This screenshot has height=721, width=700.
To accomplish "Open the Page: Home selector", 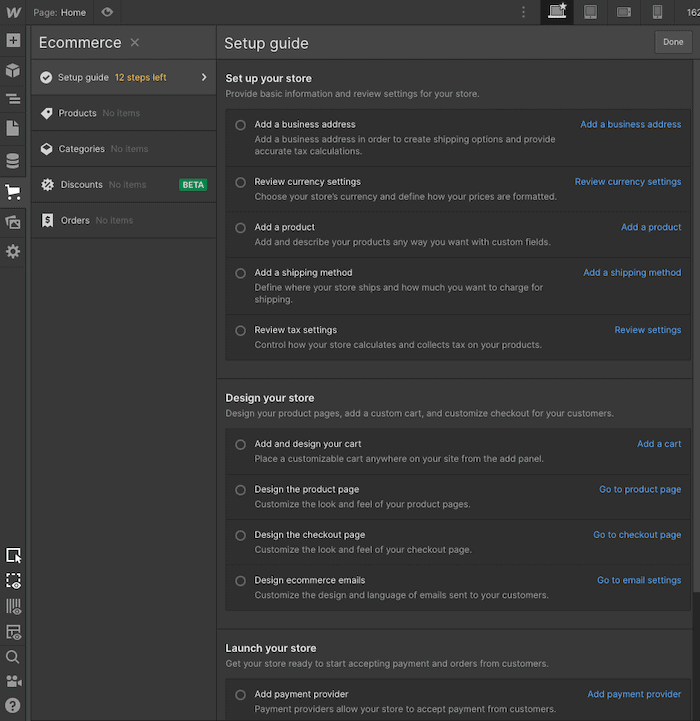I will pyautogui.click(x=59, y=12).
